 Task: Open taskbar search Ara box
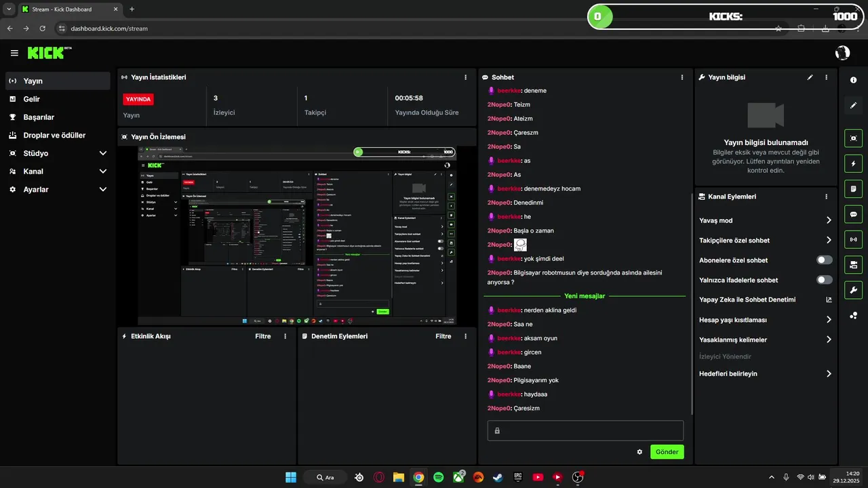pyautogui.click(x=325, y=477)
